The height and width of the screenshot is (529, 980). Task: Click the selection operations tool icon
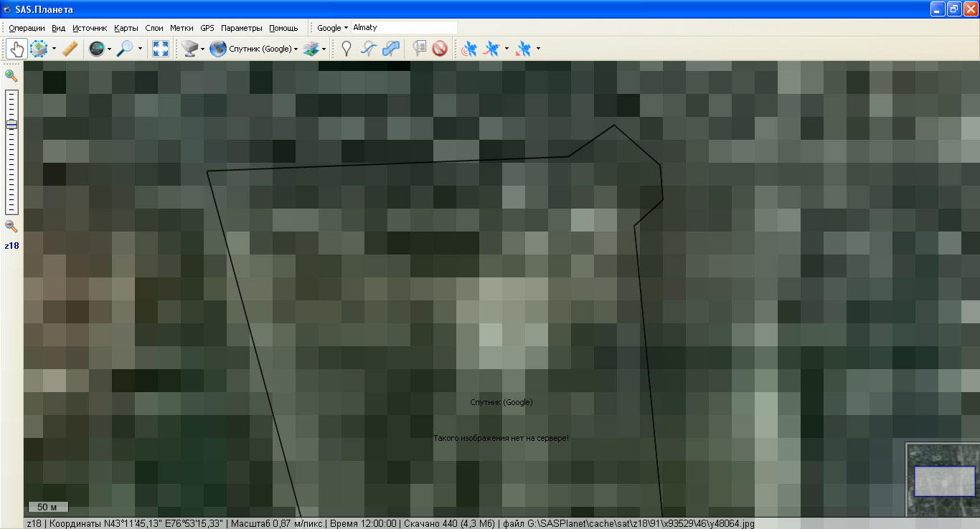(39, 49)
